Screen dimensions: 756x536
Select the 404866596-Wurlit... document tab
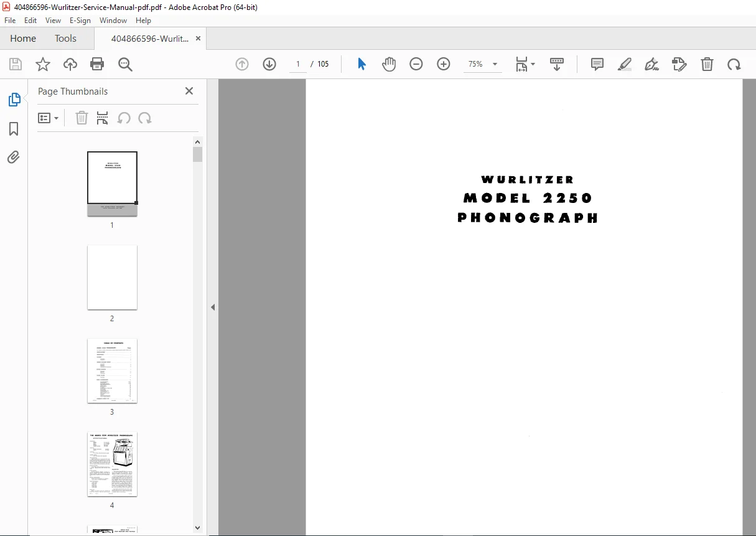[x=149, y=39]
